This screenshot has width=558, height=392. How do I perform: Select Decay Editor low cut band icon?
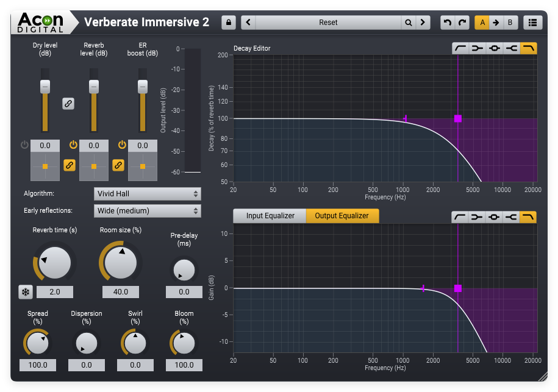click(x=460, y=48)
